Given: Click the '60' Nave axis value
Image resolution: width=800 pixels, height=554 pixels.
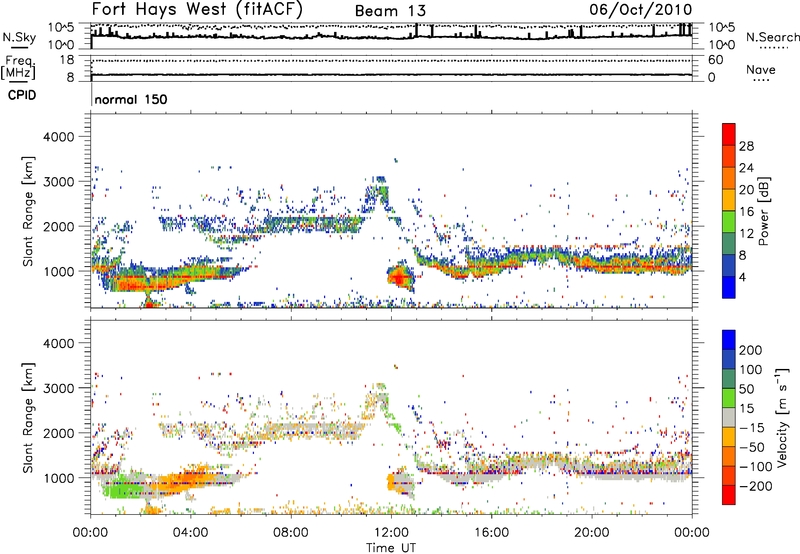Looking at the screenshot, I should tap(716, 60).
